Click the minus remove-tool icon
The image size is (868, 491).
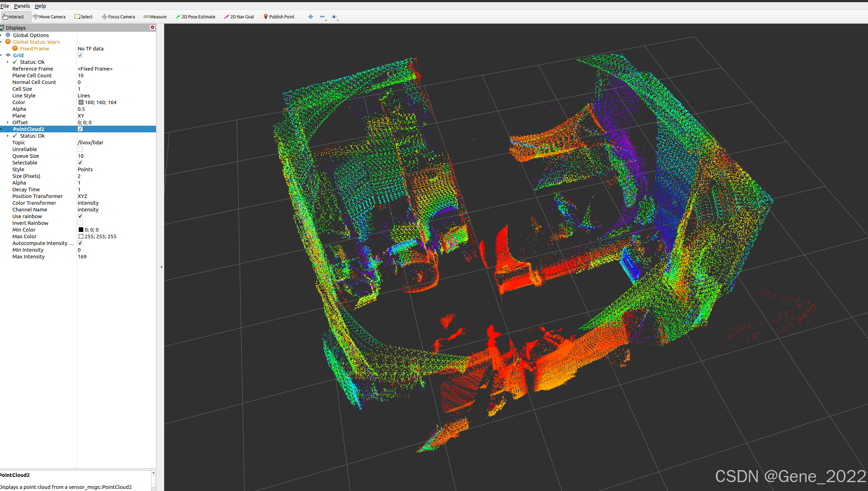pyautogui.click(x=322, y=17)
